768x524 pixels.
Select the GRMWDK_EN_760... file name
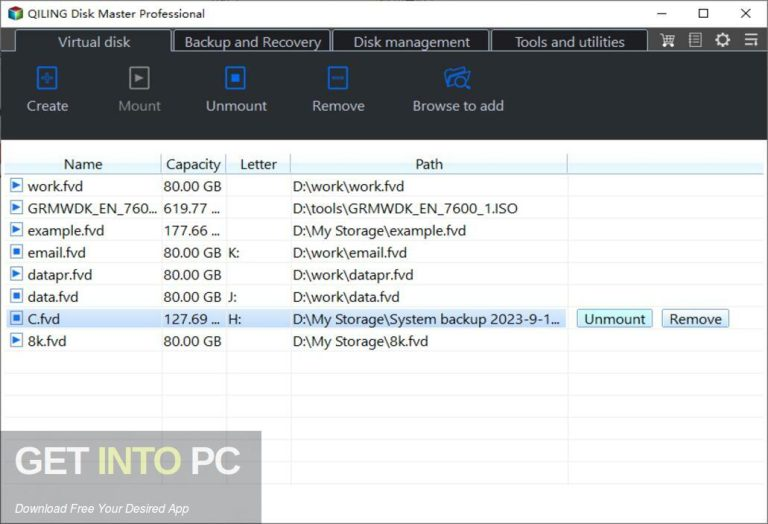click(92, 208)
